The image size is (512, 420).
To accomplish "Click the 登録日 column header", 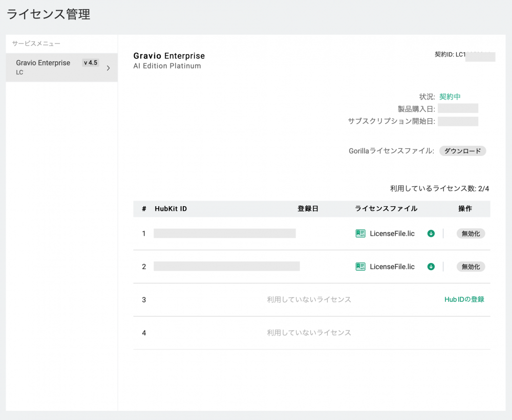I will point(308,209).
